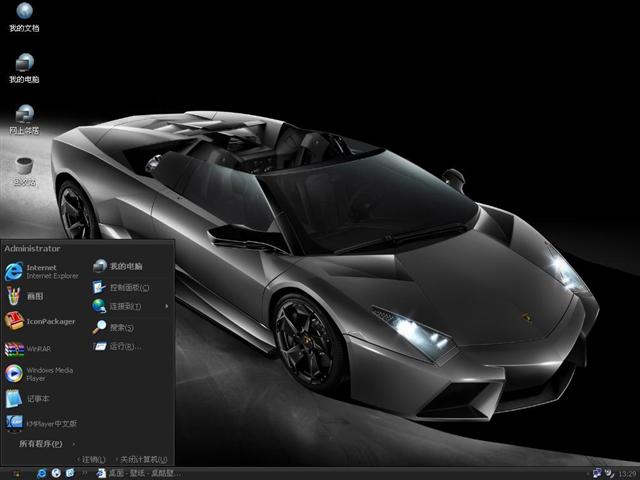The width and height of the screenshot is (640, 480).
Task: Open 我的文档 desktop icon
Action: (24, 17)
